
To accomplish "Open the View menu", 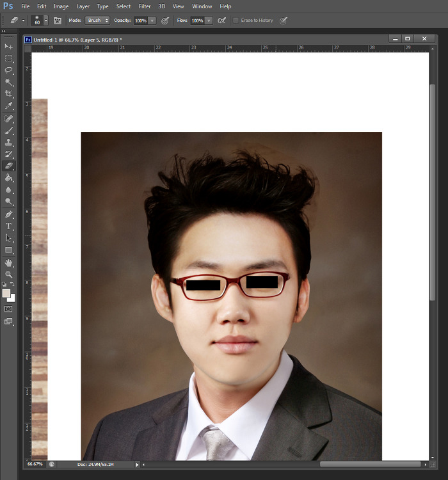I will tap(178, 6).
